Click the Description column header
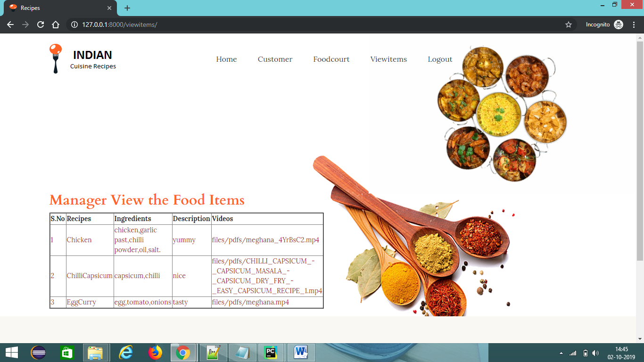 click(x=191, y=219)
